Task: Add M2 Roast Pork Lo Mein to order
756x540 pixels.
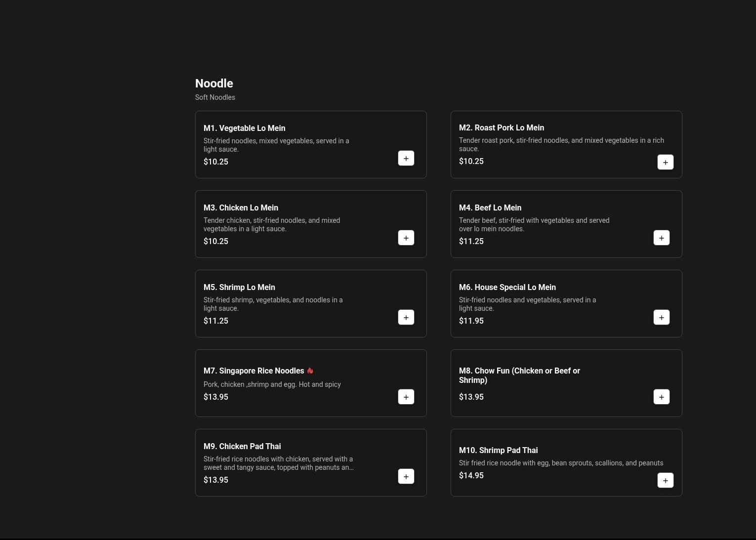Action: pyautogui.click(x=665, y=162)
